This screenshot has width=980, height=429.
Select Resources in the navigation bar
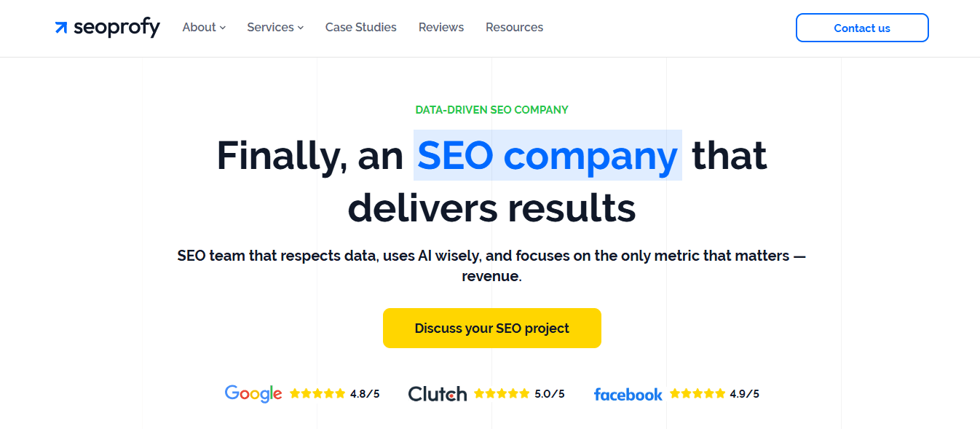click(514, 27)
